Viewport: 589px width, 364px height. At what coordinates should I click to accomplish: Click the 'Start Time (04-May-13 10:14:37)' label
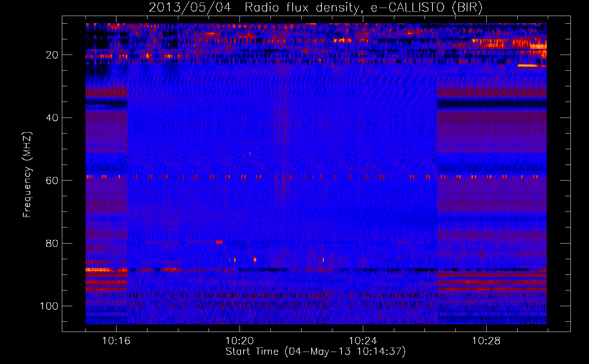[x=316, y=352]
